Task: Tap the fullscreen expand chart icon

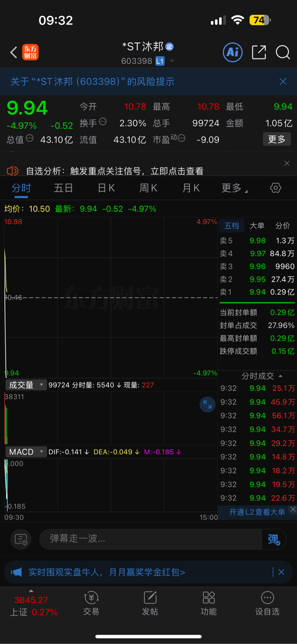Action: (x=207, y=405)
